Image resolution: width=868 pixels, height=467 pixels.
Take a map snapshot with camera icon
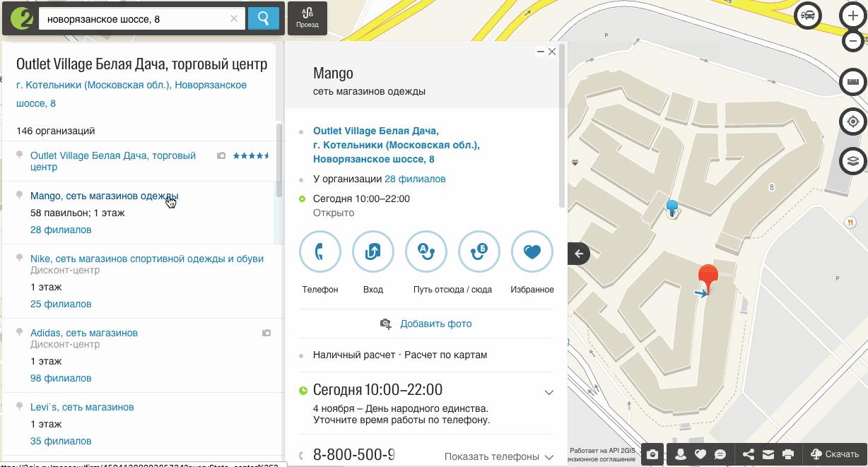coord(652,454)
